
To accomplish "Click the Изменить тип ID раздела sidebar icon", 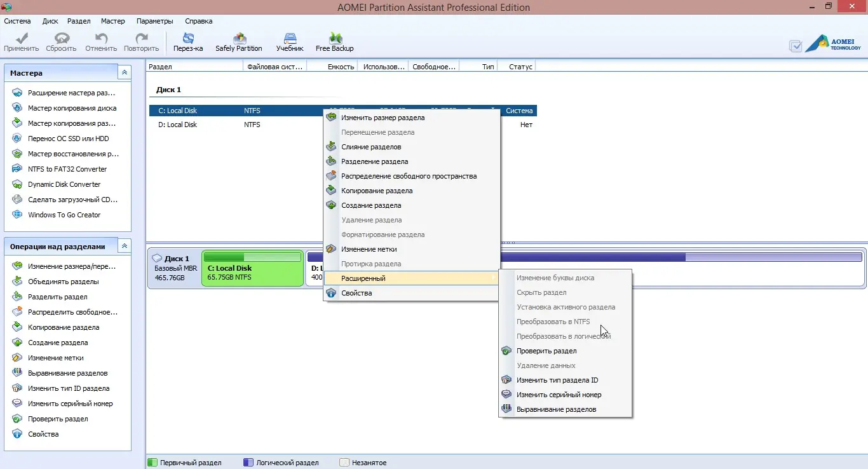I will point(17,388).
